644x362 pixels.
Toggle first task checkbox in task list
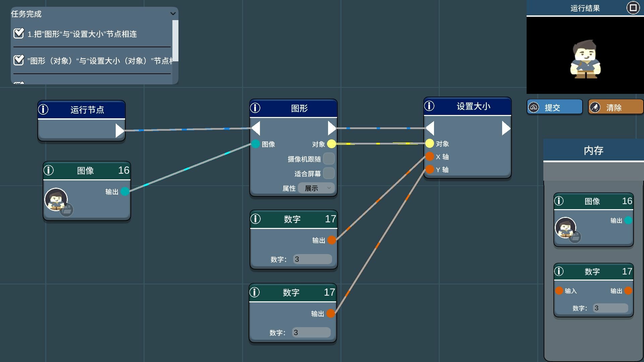[19, 34]
